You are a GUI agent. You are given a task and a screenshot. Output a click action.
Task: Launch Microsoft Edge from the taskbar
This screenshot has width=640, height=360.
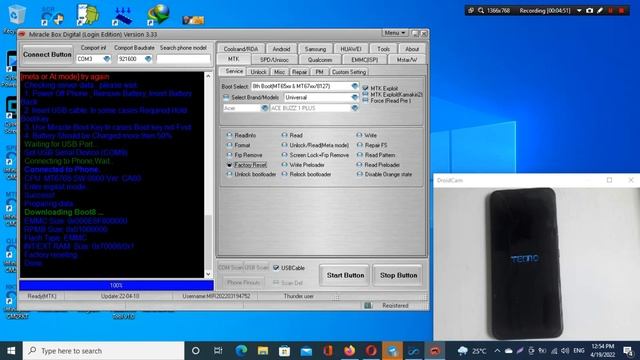tap(241, 351)
